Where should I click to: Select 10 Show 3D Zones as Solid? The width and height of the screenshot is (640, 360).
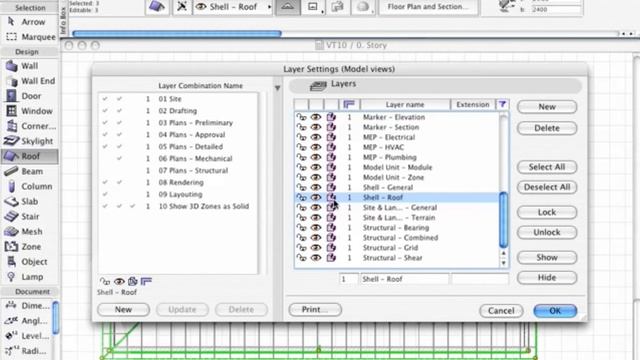178,207
